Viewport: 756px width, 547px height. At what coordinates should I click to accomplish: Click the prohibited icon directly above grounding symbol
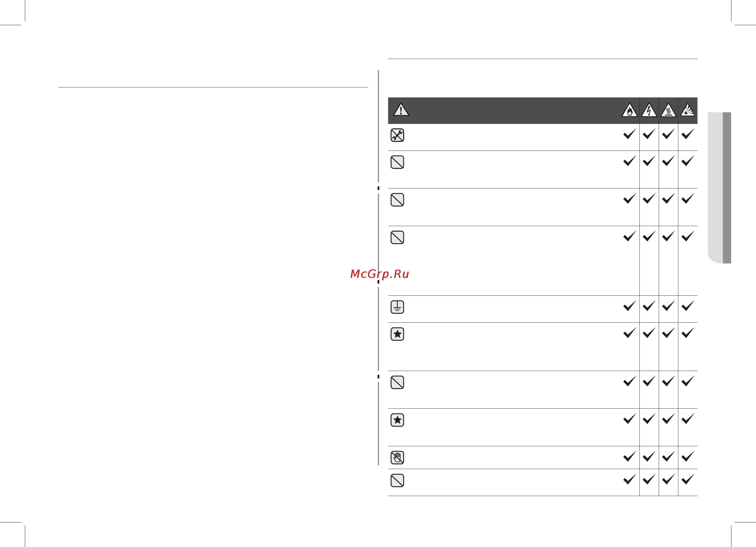tap(397, 237)
